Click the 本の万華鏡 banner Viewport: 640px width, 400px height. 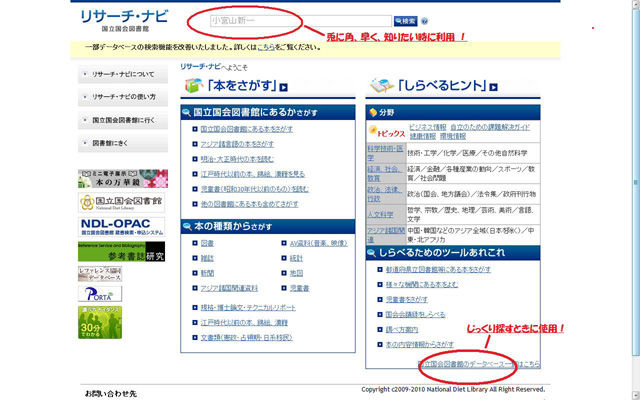coord(123,179)
